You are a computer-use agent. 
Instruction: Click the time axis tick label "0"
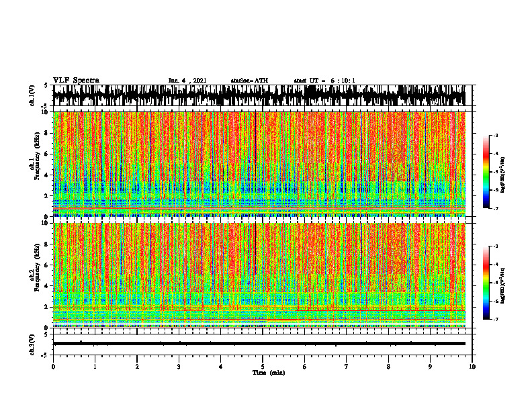point(53,367)
